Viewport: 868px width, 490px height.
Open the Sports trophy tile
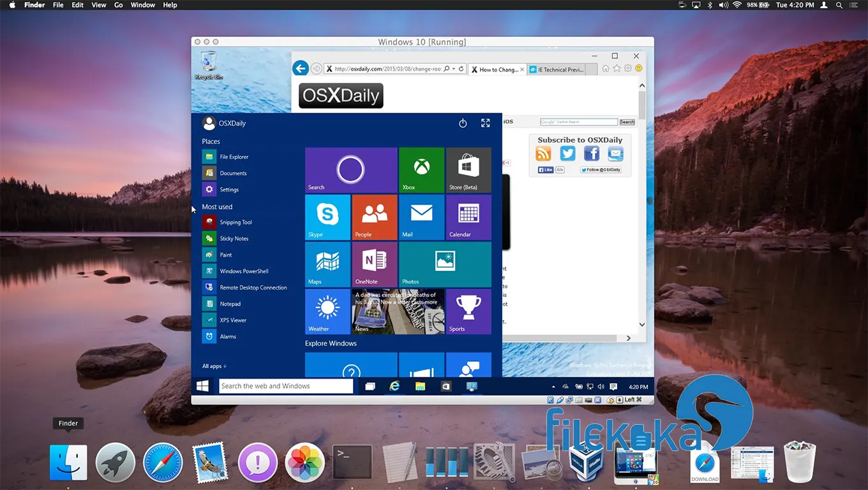(468, 311)
